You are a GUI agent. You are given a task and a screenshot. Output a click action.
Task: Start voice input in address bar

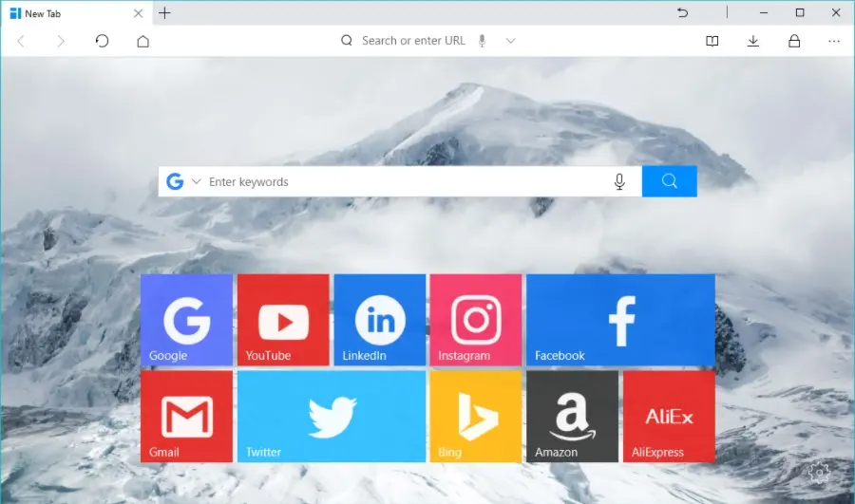pyautogui.click(x=482, y=40)
